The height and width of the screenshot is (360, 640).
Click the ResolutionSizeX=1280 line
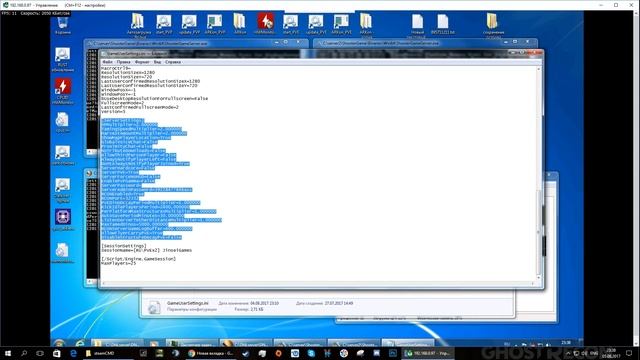[x=128, y=73]
